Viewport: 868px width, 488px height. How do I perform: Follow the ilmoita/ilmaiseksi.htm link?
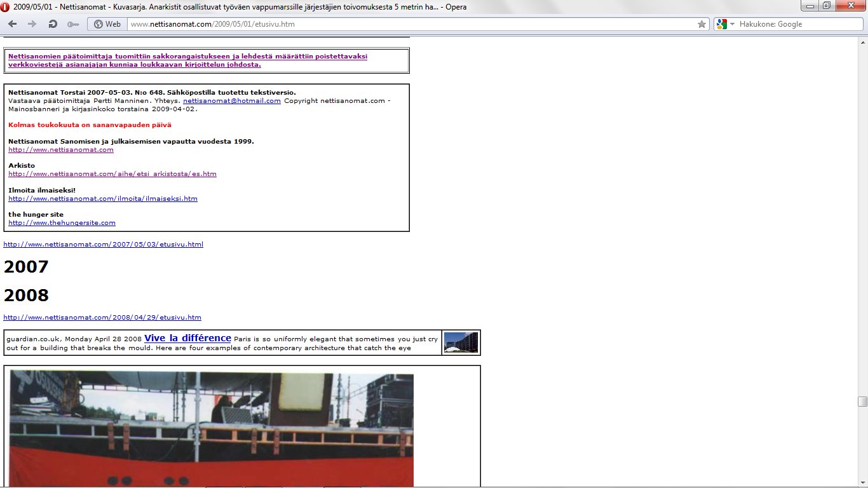[102, 199]
